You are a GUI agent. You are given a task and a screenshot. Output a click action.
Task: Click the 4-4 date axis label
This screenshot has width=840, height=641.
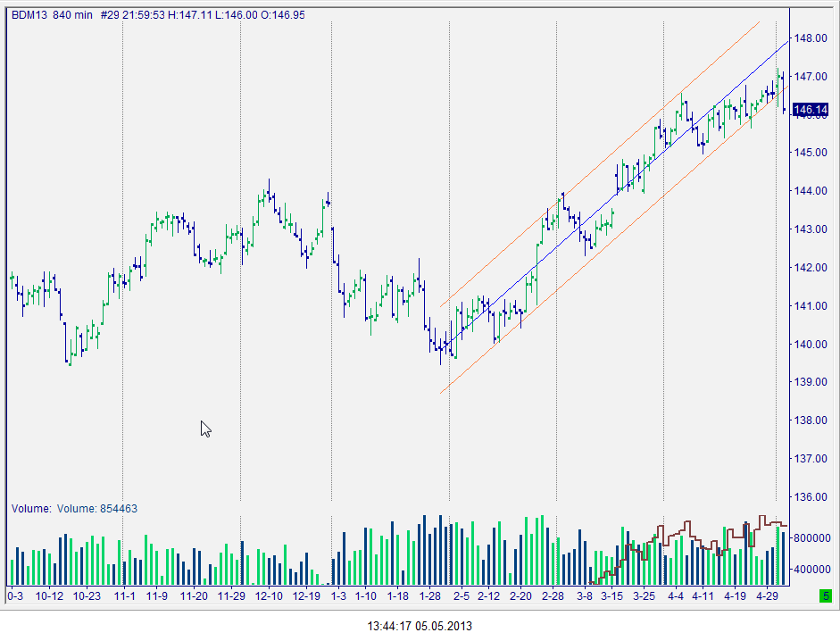click(x=676, y=596)
